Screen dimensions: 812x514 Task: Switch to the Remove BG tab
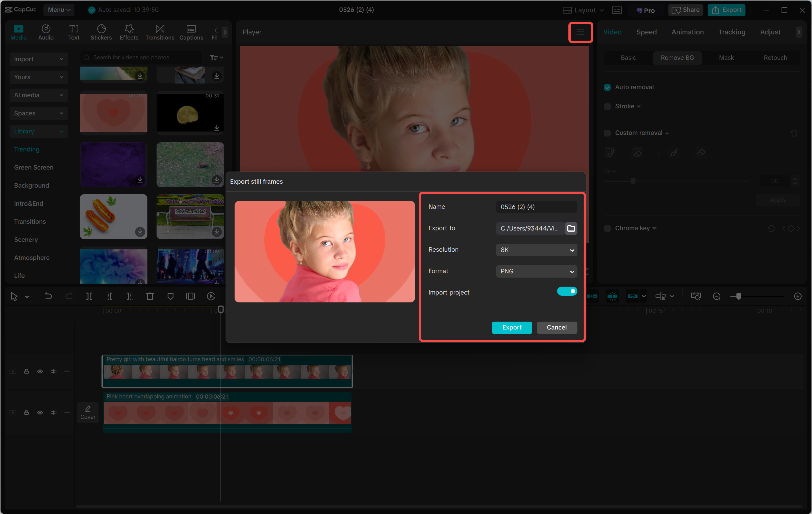[x=677, y=58]
